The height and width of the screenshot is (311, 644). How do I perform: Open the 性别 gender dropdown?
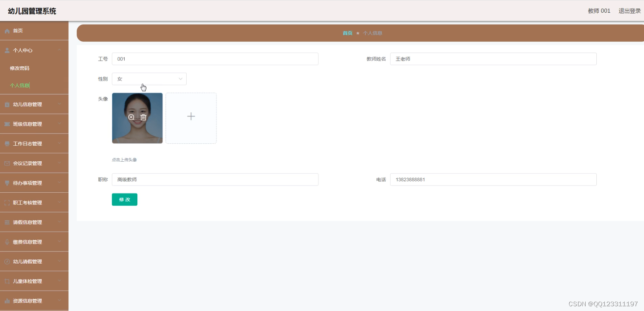pyautogui.click(x=149, y=79)
